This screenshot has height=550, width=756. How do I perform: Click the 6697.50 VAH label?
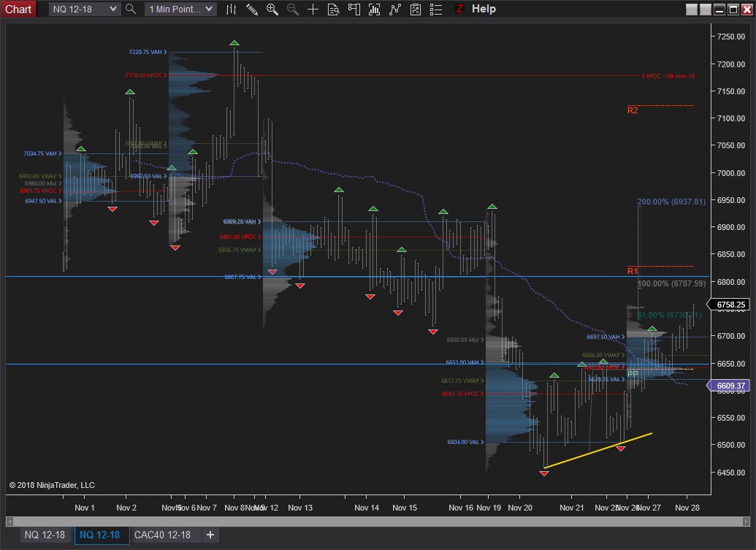[x=606, y=337]
